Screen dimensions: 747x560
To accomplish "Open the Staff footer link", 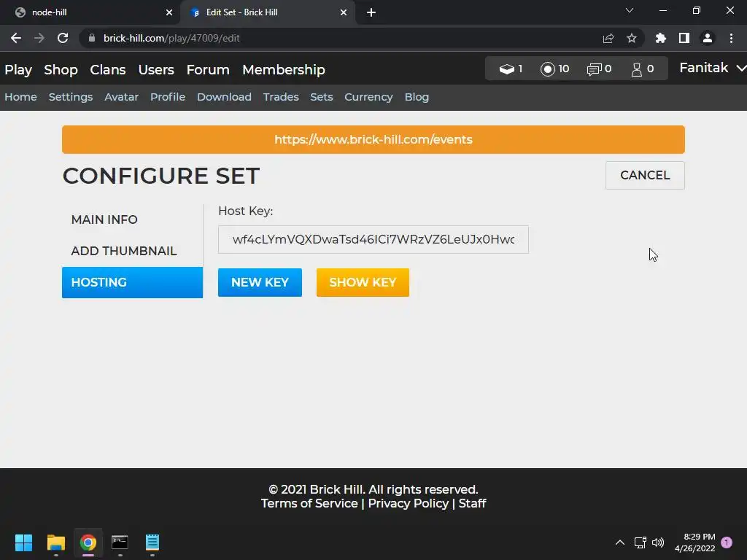I will (472, 503).
